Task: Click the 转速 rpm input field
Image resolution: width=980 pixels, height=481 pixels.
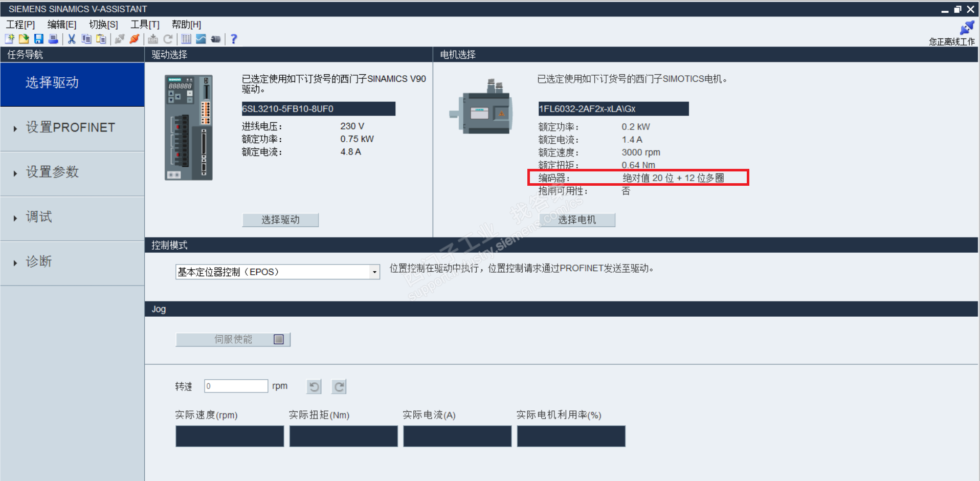Action: click(x=236, y=386)
